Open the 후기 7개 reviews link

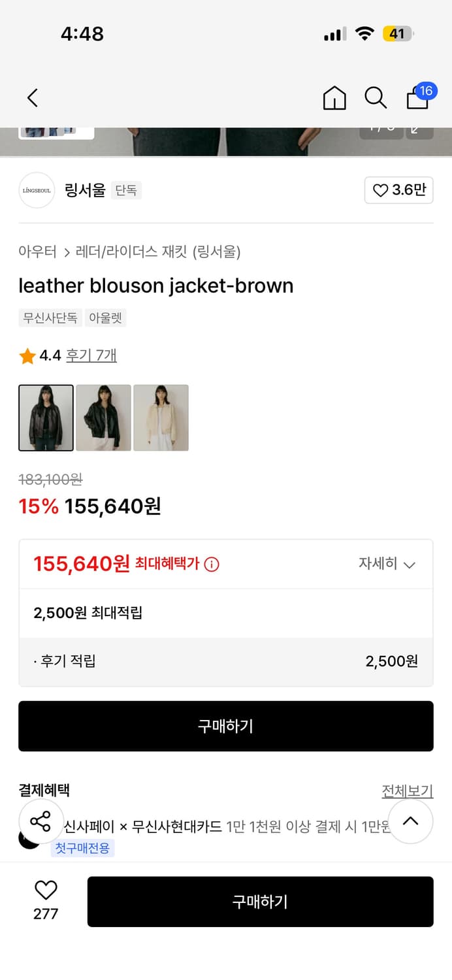click(x=91, y=355)
